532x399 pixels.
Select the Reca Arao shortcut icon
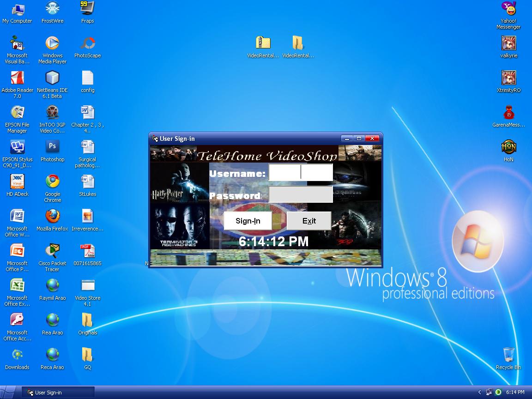(x=52, y=359)
